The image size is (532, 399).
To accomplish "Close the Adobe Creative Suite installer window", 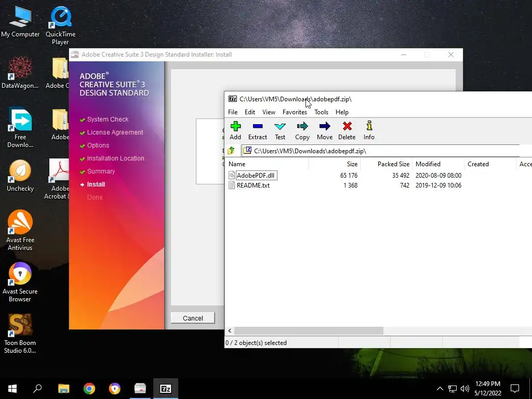I will pyautogui.click(x=450, y=55).
